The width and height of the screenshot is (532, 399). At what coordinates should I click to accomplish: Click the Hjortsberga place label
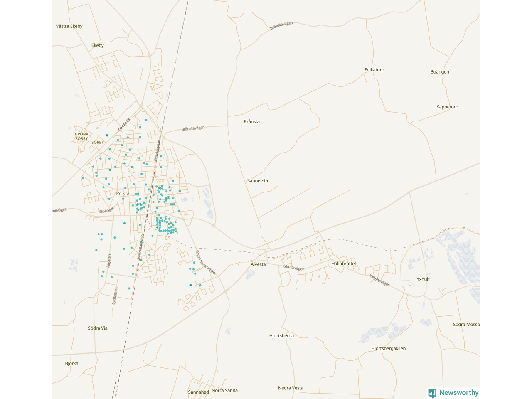point(281,336)
